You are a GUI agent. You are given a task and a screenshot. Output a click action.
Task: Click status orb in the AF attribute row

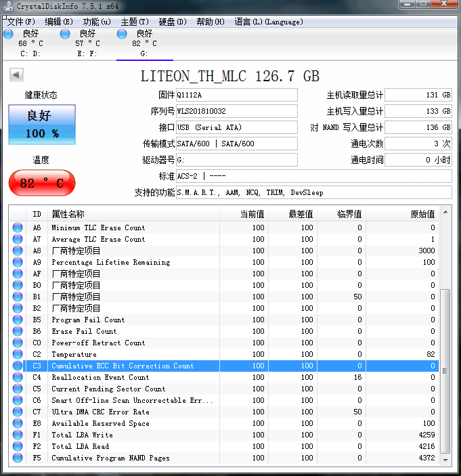pyautogui.click(x=18, y=274)
